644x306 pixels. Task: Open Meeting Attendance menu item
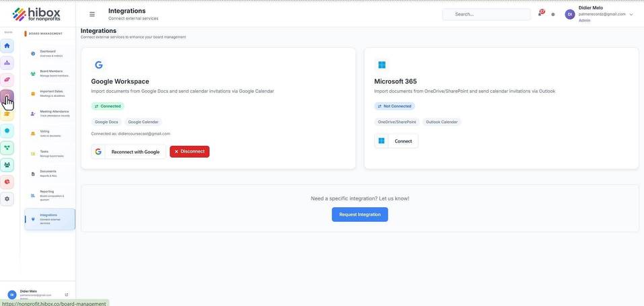[x=50, y=114]
